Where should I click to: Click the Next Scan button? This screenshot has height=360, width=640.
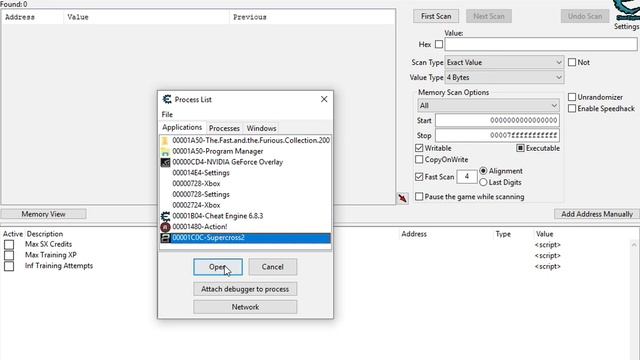point(489,16)
